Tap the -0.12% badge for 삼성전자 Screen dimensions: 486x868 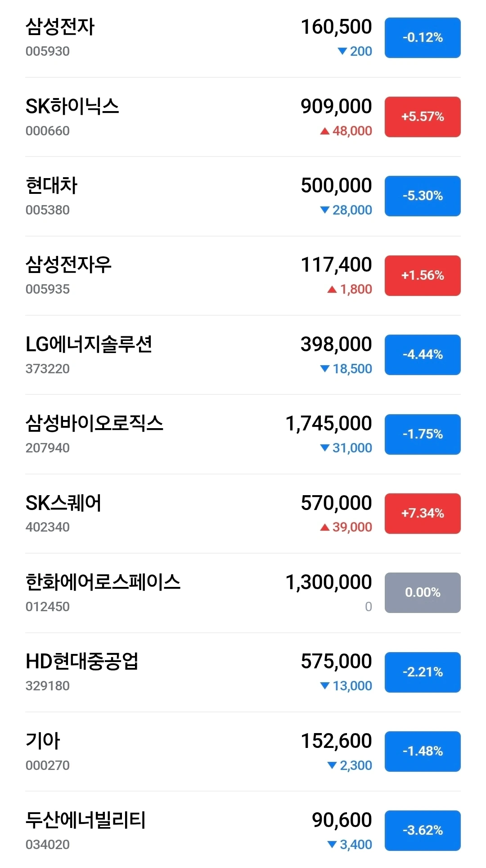point(423,38)
